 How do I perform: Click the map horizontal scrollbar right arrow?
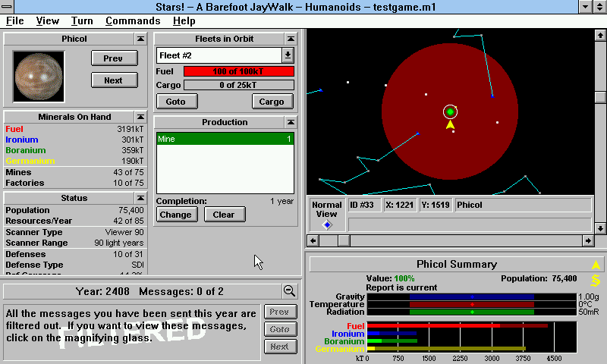[587, 240]
